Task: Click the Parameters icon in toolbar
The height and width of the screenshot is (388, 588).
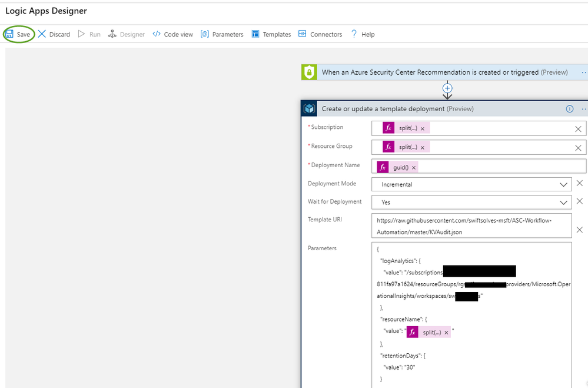Action: coord(204,34)
